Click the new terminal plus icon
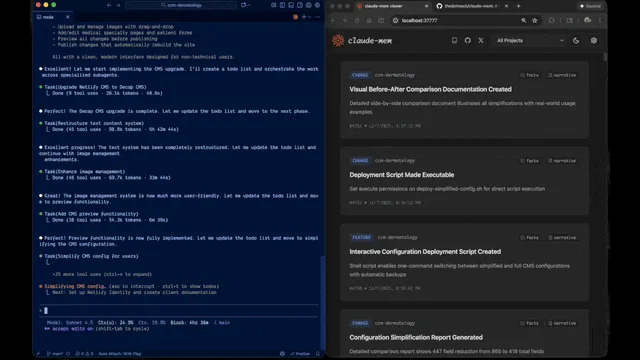The width and height of the screenshot is (640, 360). [x=304, y=17]
